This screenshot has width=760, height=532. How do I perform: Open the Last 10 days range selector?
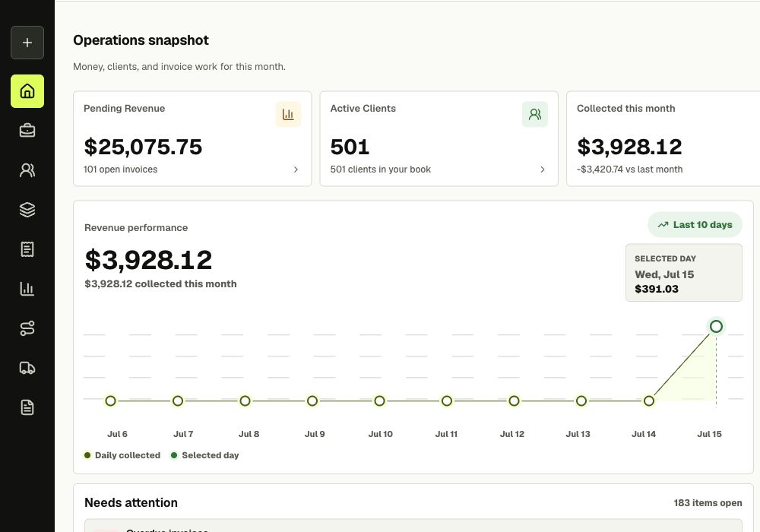[695, 225]
